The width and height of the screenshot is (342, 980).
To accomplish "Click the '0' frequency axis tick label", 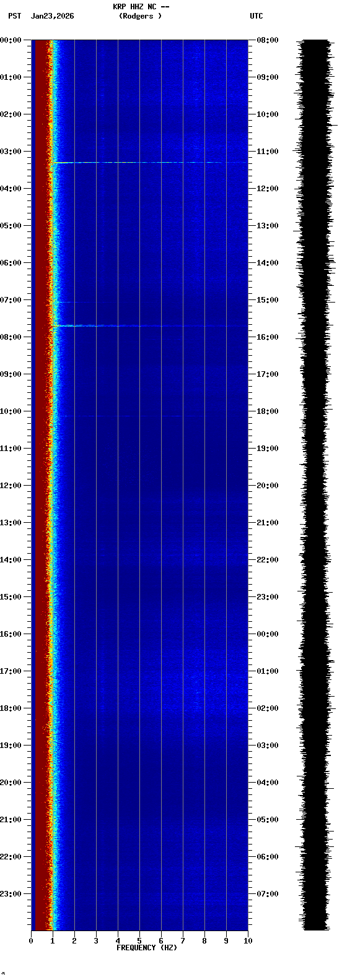I will click(x=31, y=941).
